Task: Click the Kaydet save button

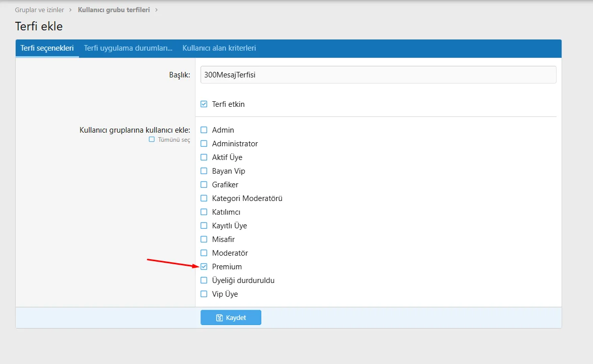Action: coord(231,317)
